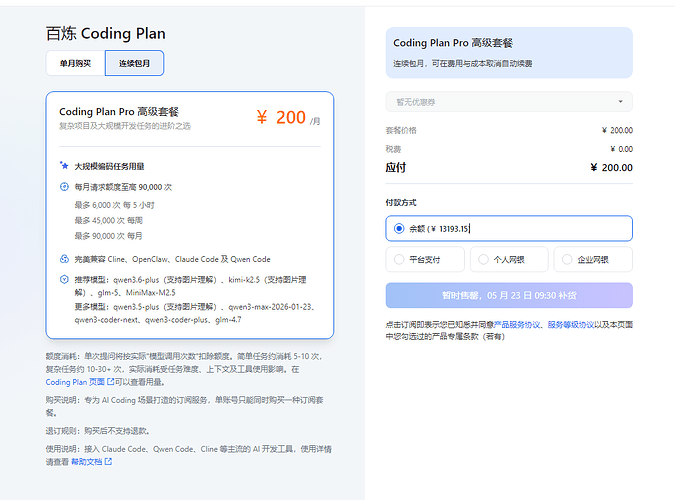This screenshot has height=500, width=675.
Task: Click the 百炼 Coding Plan page title
Action: point(105,34)
